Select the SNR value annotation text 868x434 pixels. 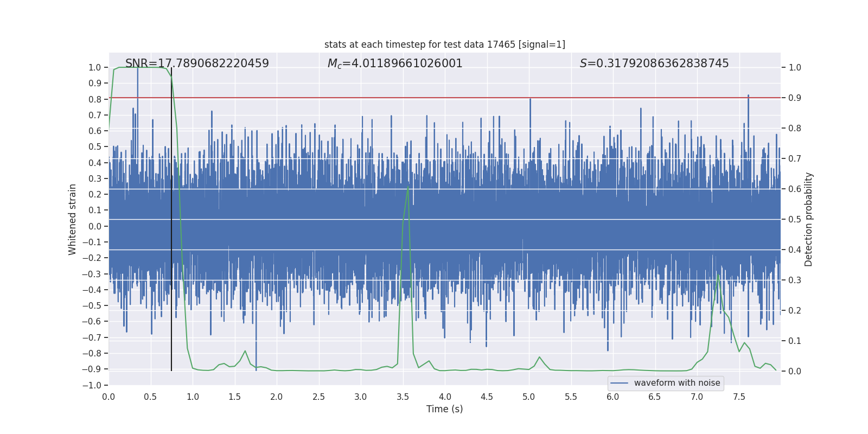tap(197, 63)
